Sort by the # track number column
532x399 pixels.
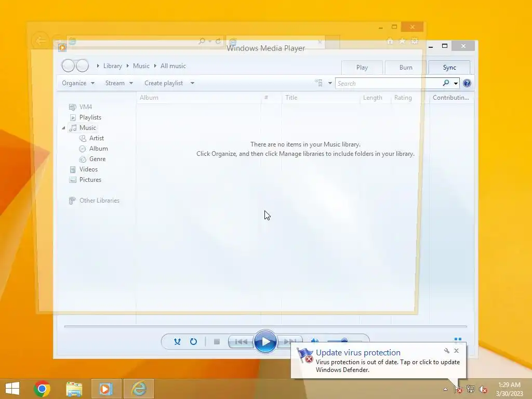tap(271, 98)
